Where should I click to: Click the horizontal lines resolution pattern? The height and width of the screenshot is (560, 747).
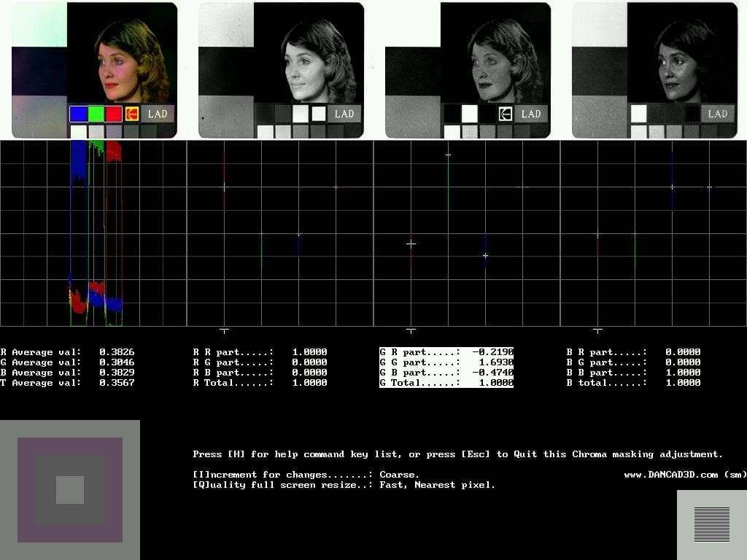711,524
